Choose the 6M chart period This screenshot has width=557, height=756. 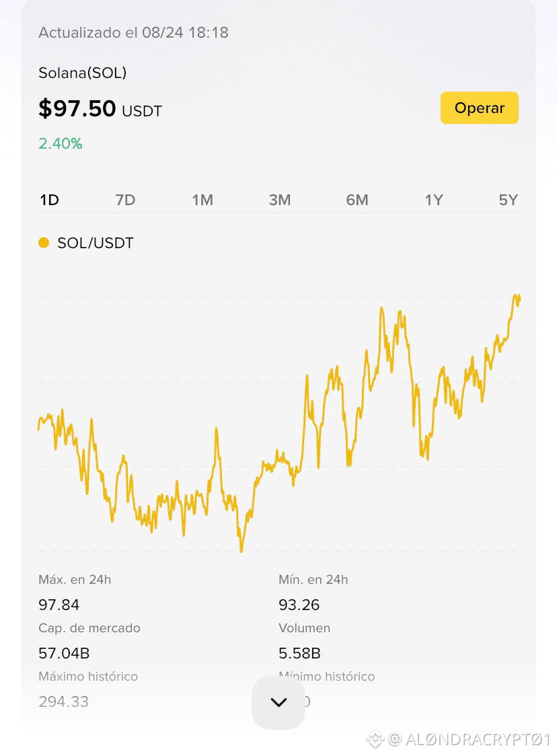[x=357, y=200]
